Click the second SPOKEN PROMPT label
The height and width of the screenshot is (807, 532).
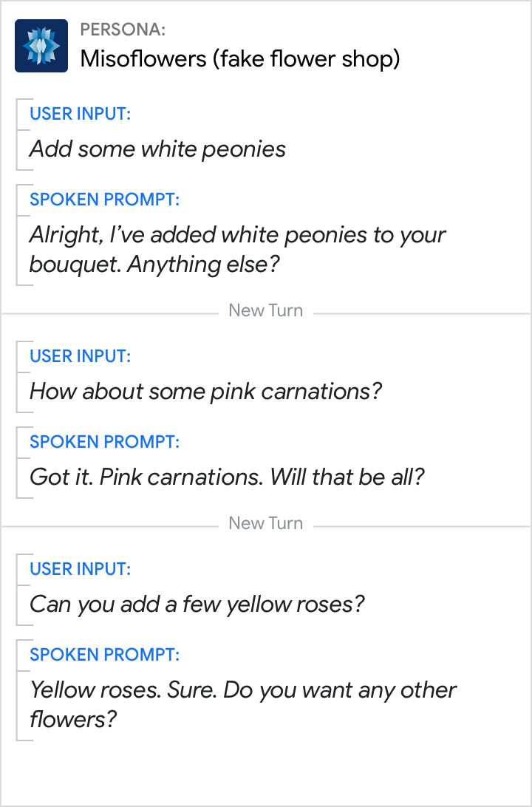click(x=104, y=442)
